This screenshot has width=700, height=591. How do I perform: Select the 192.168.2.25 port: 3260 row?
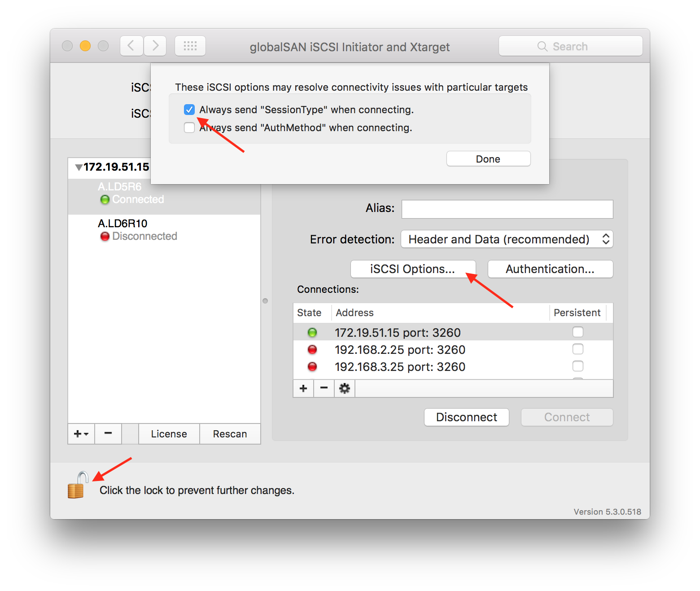point(453,349)
